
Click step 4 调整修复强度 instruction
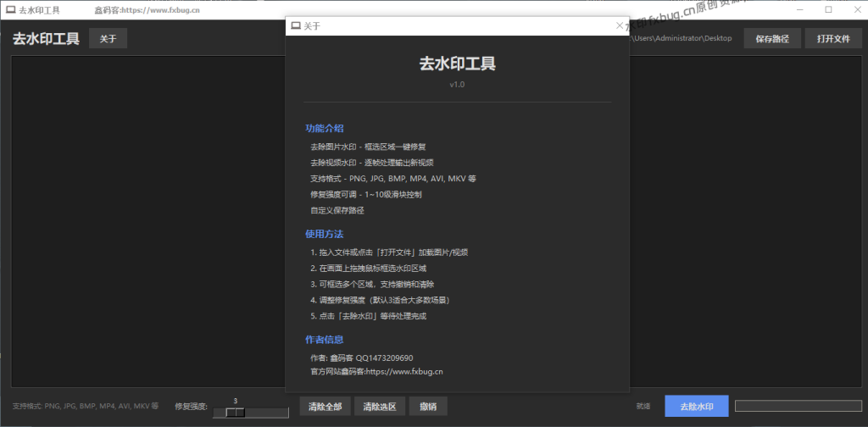[380, 300]
